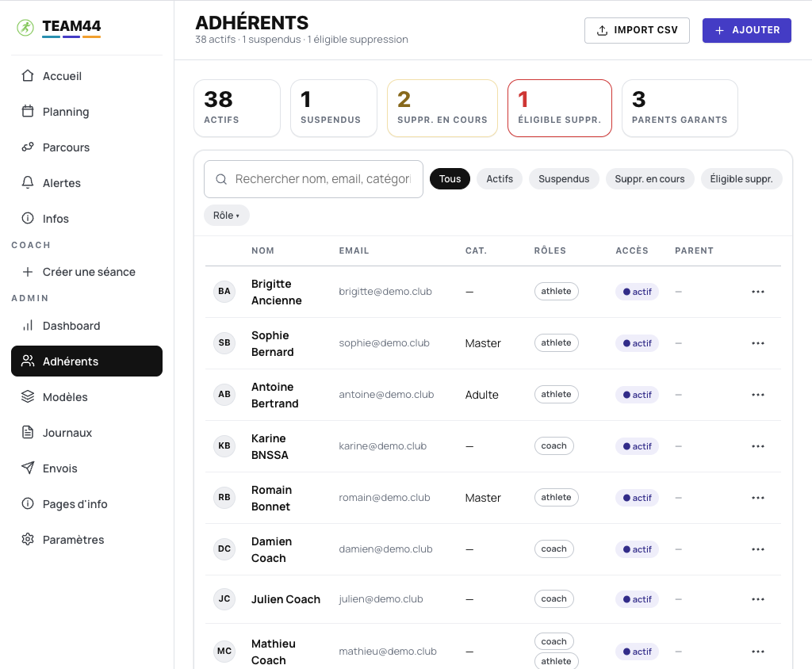Filter list by Actifs chip

(500, 178)
